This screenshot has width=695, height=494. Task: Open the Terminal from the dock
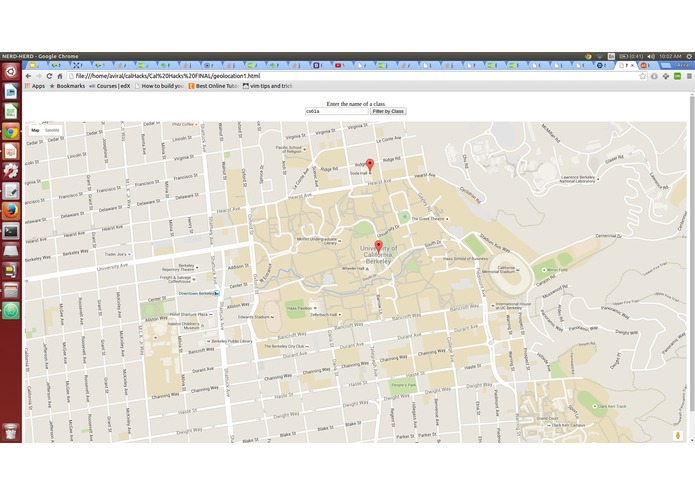(x=11, y=231)
